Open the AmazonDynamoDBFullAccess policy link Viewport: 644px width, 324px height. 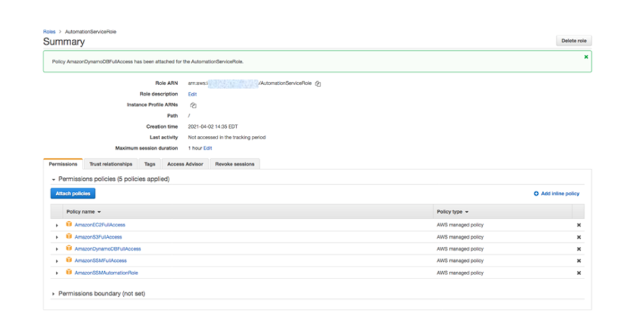tap(107, 249)
